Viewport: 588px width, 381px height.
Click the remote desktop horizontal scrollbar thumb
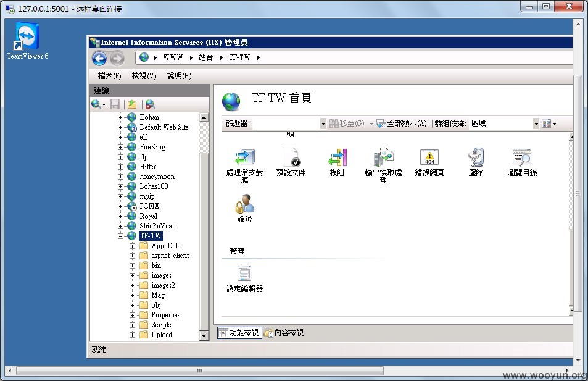coord(200,371)
